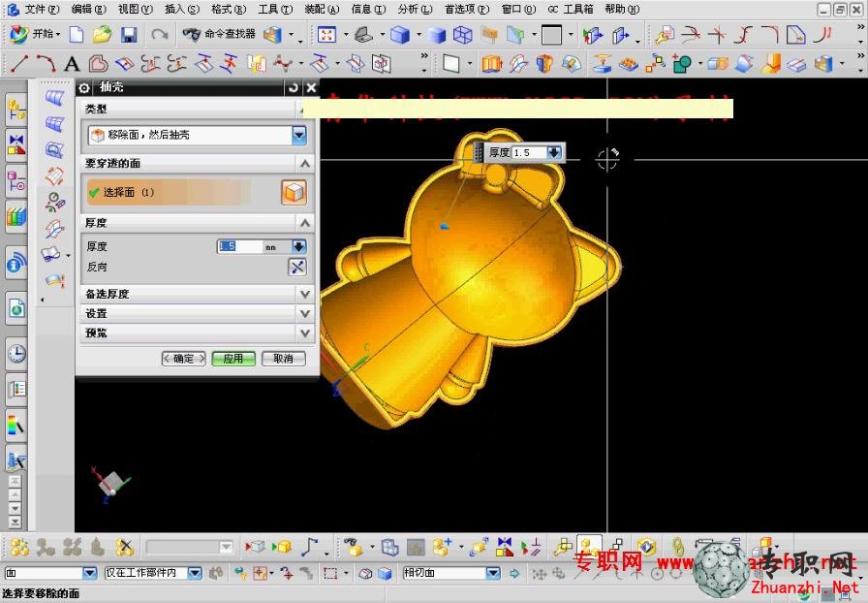Toggle the 反向 reverse direction button
868x603 pixels.
point(297,268)
